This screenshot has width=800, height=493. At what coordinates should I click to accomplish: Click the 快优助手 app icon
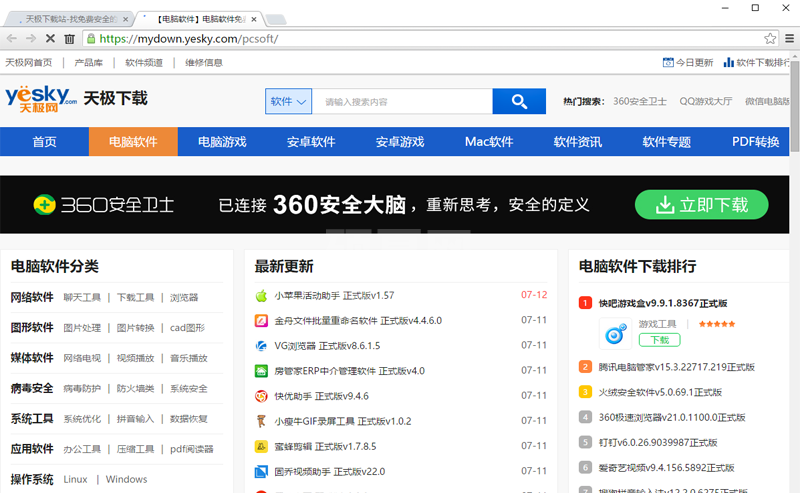(261, 396)
